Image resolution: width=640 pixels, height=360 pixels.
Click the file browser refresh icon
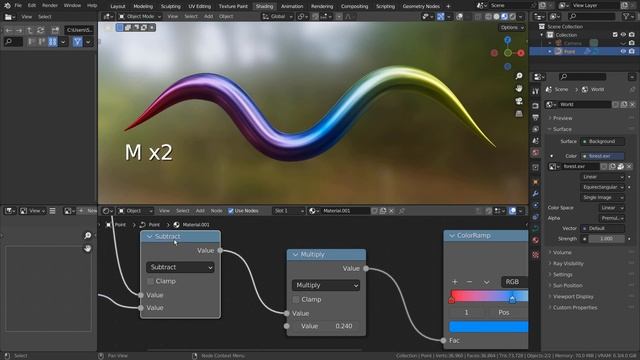[x=40, y=30]
